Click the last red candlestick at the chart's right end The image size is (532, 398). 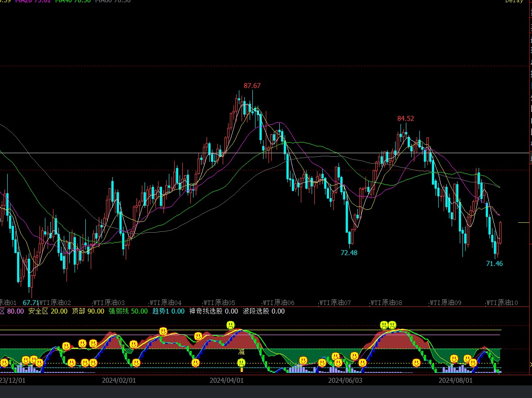tap(501, 233)
